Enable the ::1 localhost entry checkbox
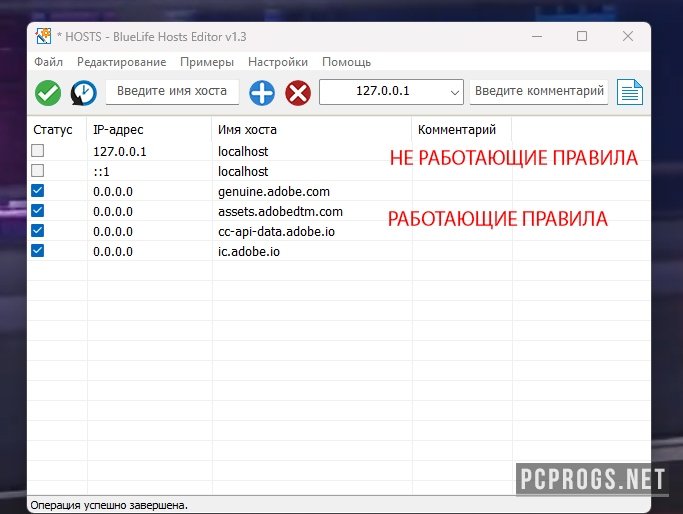Screen dimensions: 683x514 [x=37, y=171]
